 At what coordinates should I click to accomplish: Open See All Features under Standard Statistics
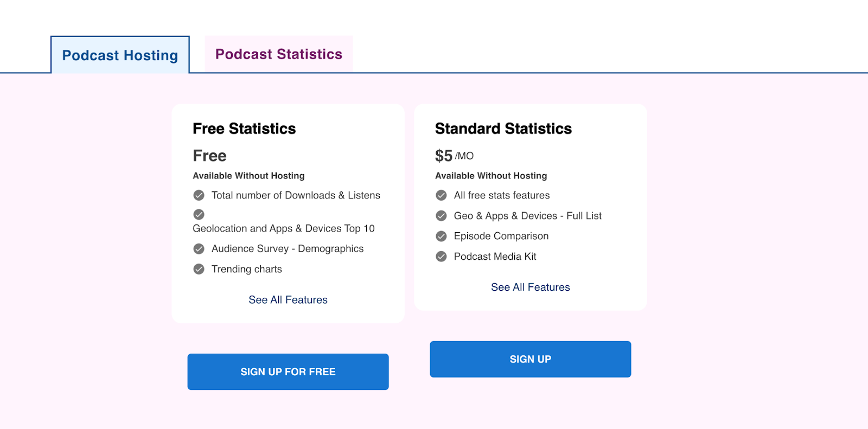(x=530, y=287)
